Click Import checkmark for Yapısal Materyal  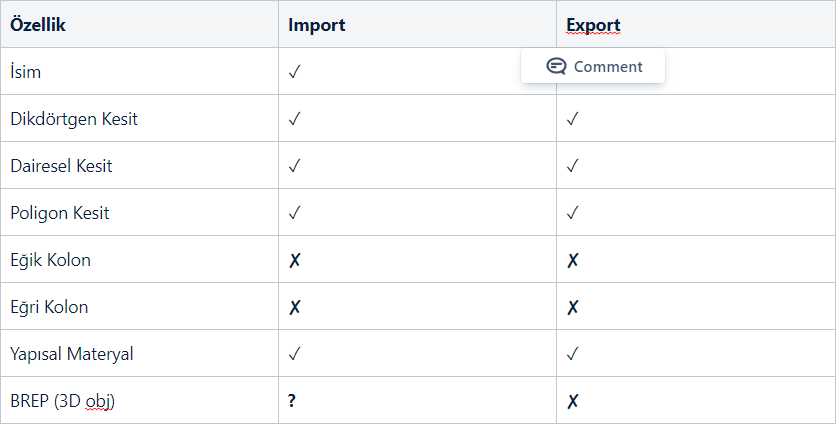(x=295, y=354)
